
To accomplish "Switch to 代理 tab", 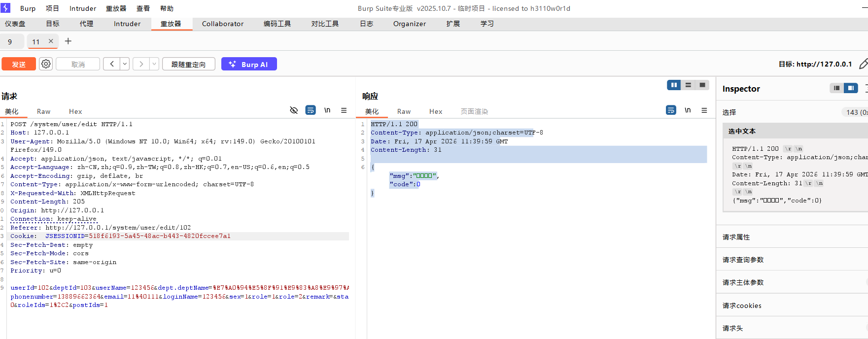I will pyautogui.click(x=86, y=24).
